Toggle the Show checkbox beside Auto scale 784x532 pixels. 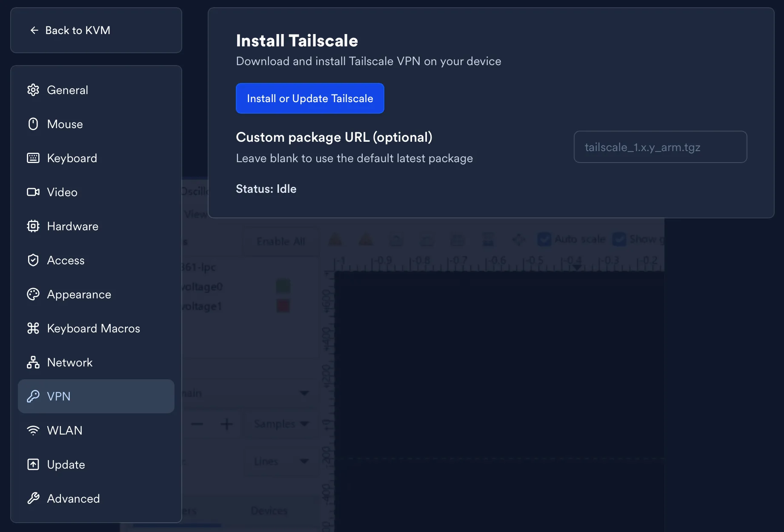coord(619,239)
